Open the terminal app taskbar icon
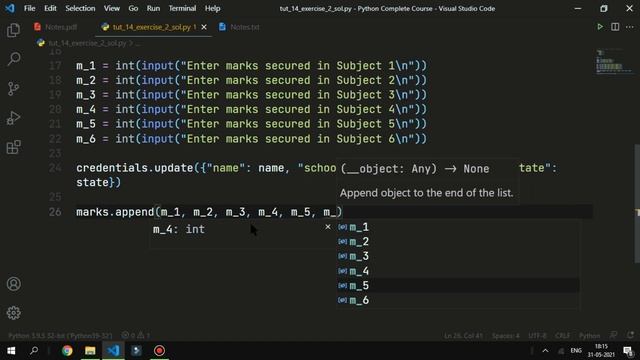The height and width of the screenshot is (360, 640). pyautogui.click(x=136, y=351)
